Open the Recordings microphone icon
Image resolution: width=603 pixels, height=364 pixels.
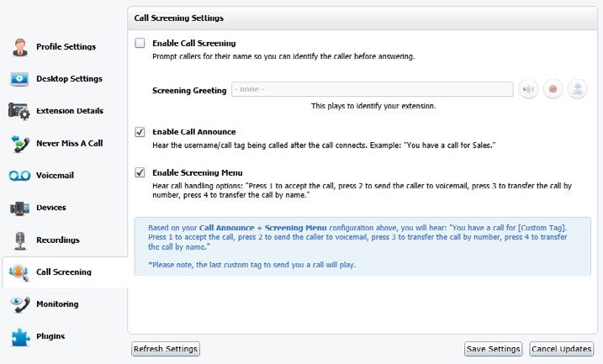(x=20, y=240)
